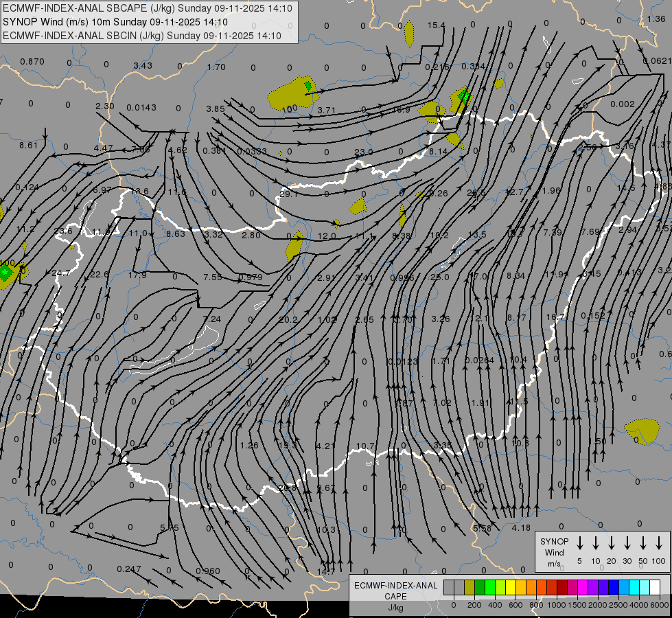Click the map value '8.63'
The width and height of the screenshot is (672, 618).
click(176, 233)
